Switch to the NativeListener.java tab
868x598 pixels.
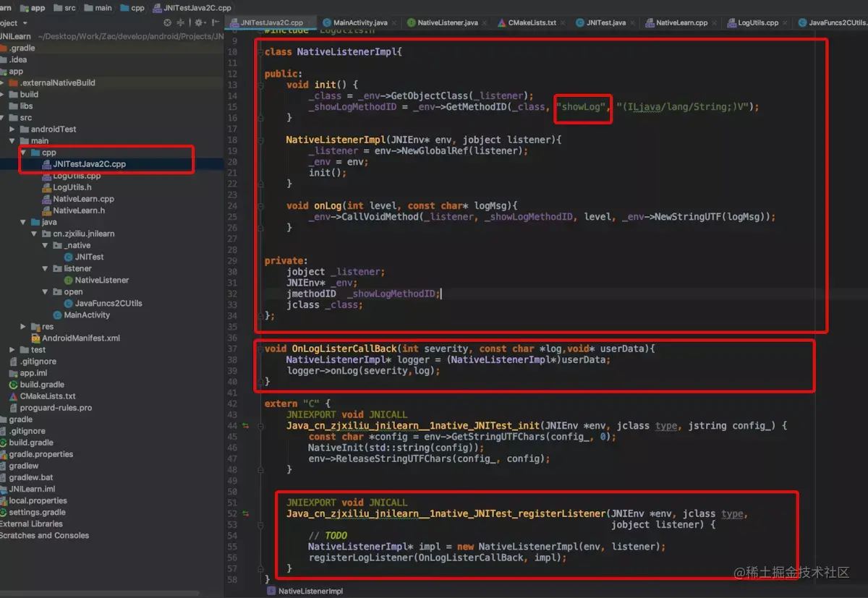[448, 23]
